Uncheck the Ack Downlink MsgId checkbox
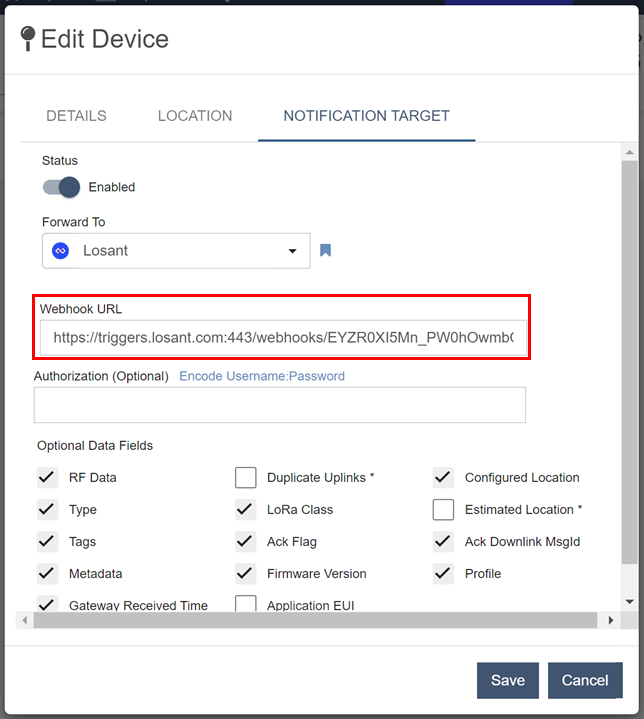Viewport: 644px width, 719px height. click(443, 542)
